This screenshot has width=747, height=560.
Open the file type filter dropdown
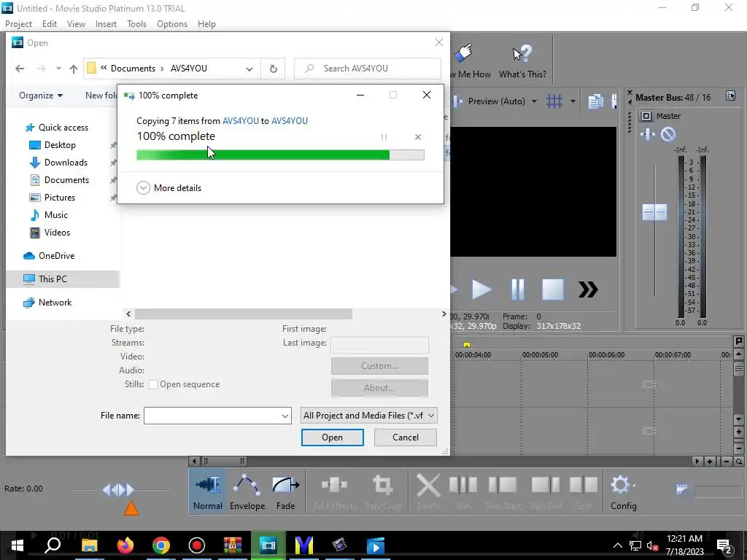pyautogui.click(x=368, y=415)
